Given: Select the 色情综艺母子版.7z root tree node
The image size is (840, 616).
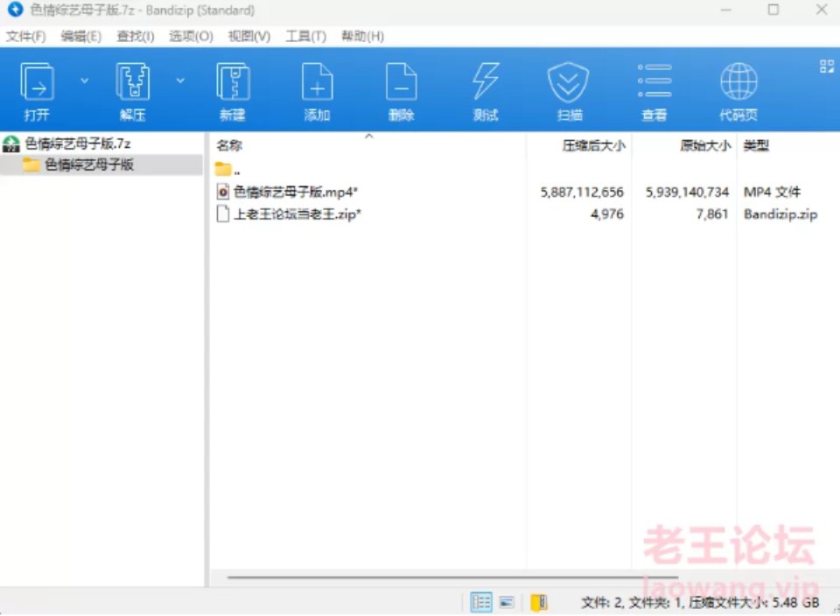Looking at the screenshot, I should [78, 143].
